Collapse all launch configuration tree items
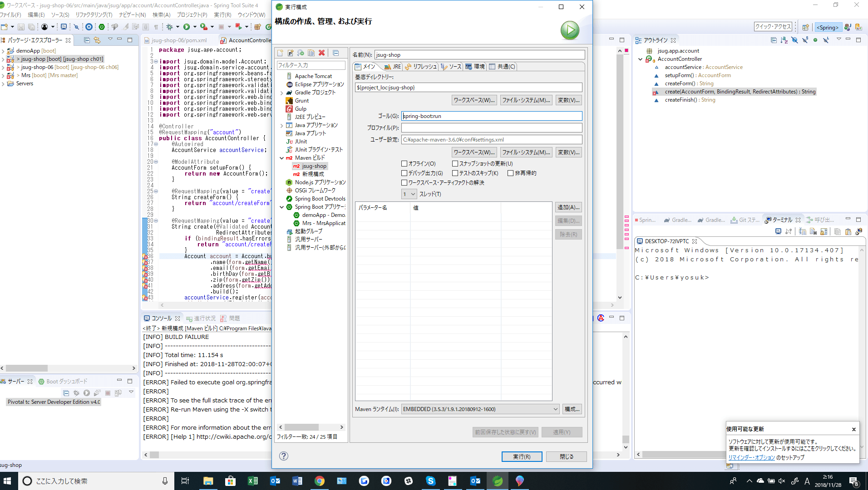 336,53
